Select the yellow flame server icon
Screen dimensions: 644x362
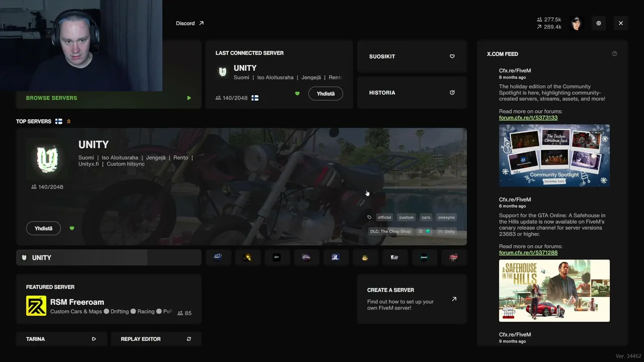248,257
